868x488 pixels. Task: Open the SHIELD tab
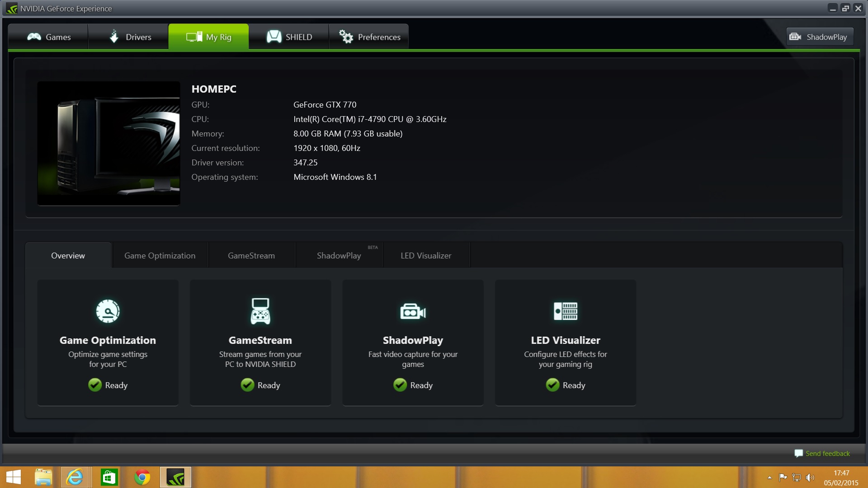point(288,37)
